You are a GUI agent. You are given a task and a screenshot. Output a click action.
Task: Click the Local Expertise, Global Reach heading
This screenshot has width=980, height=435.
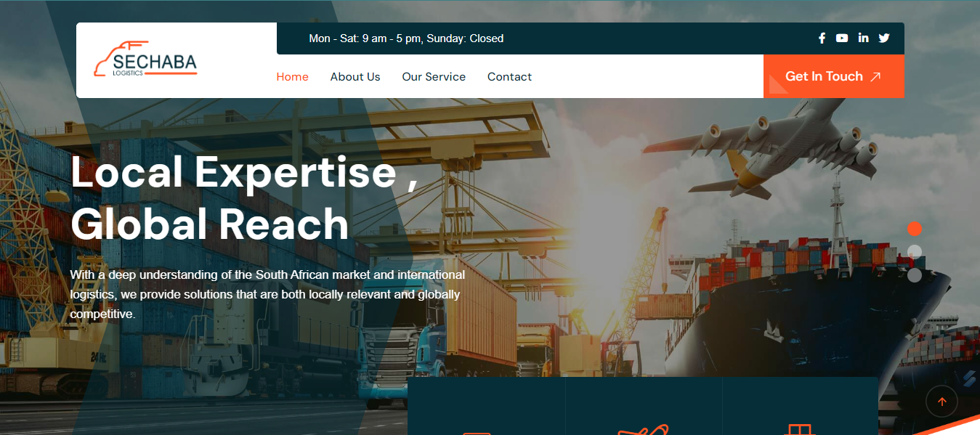click(x=244, y=198)
